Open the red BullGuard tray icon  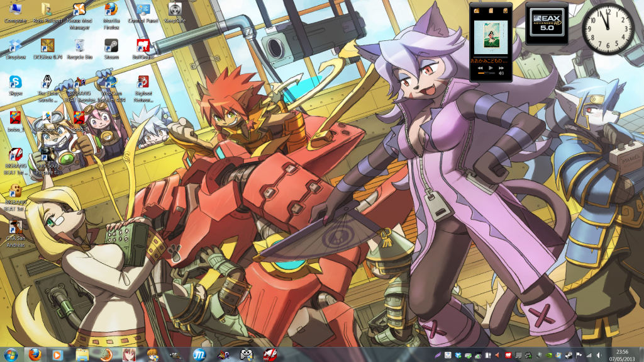pyautogui.click(x=508, y=355)
